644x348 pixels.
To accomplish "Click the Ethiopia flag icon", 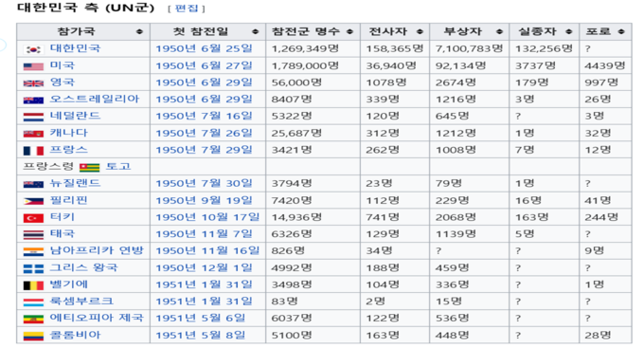I will coord(33,320).
